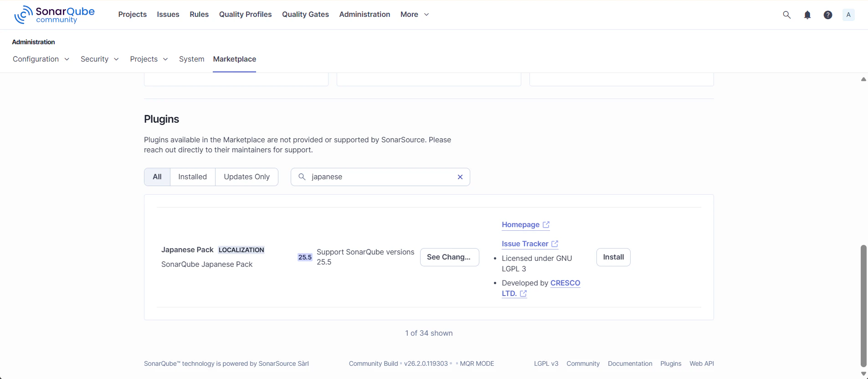
Task: Open the Plugins footer link
Action: point(671,363)
